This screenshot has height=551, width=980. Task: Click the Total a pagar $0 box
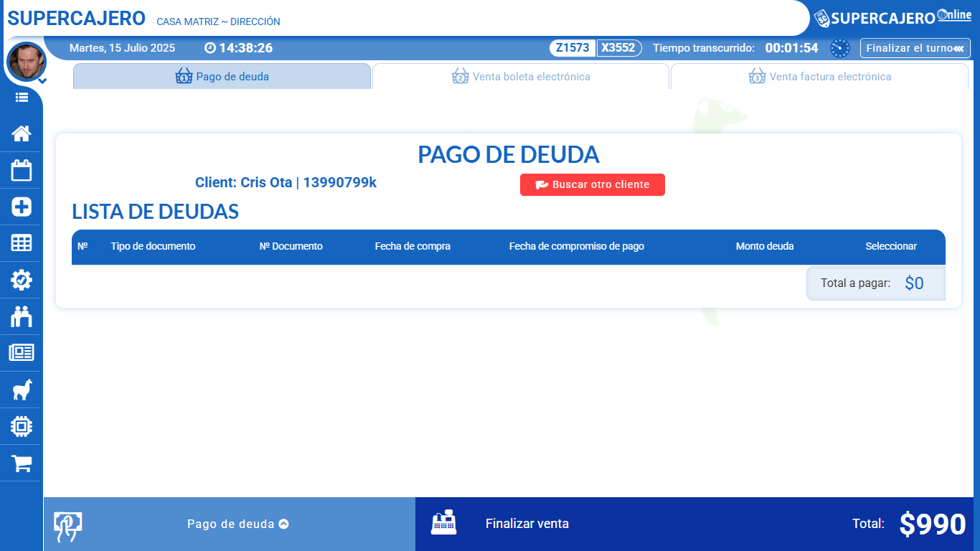(x=876, y=283)
